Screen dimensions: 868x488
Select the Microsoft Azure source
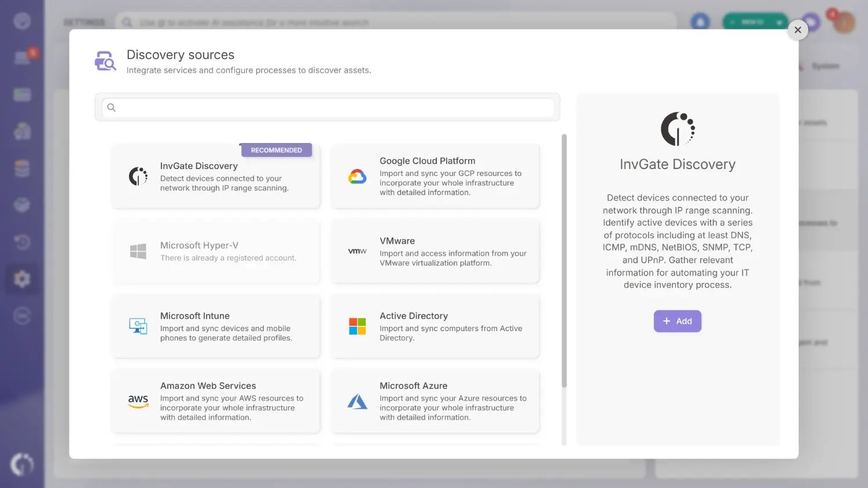pyautogui.click(x=435, y=401)
